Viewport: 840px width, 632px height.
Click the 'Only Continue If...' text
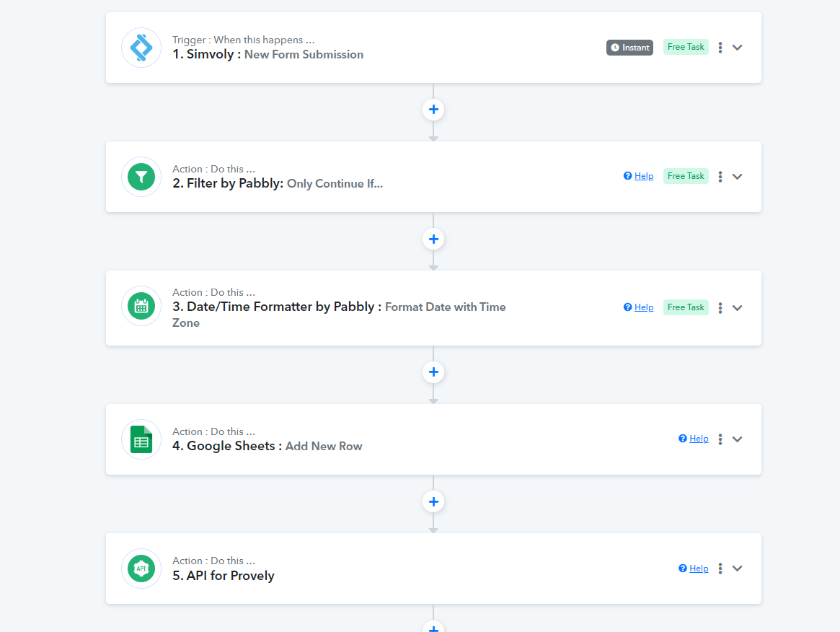tap(335, 184)
